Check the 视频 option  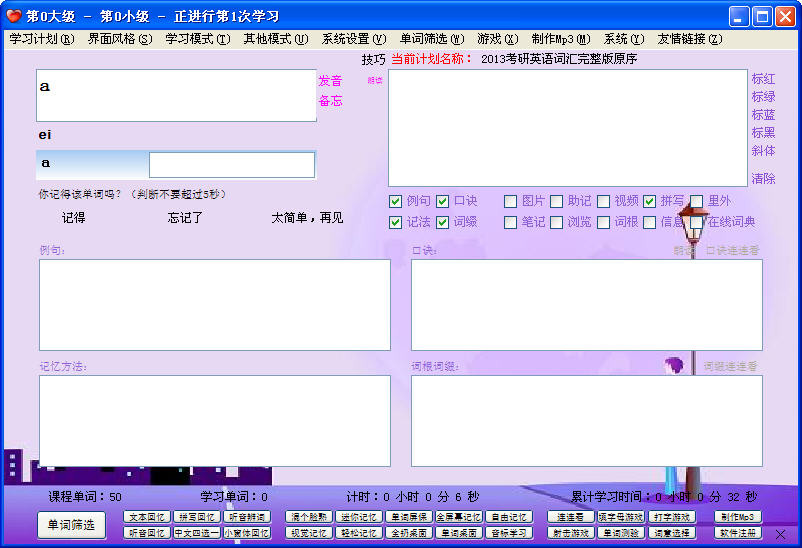(604, 201)
